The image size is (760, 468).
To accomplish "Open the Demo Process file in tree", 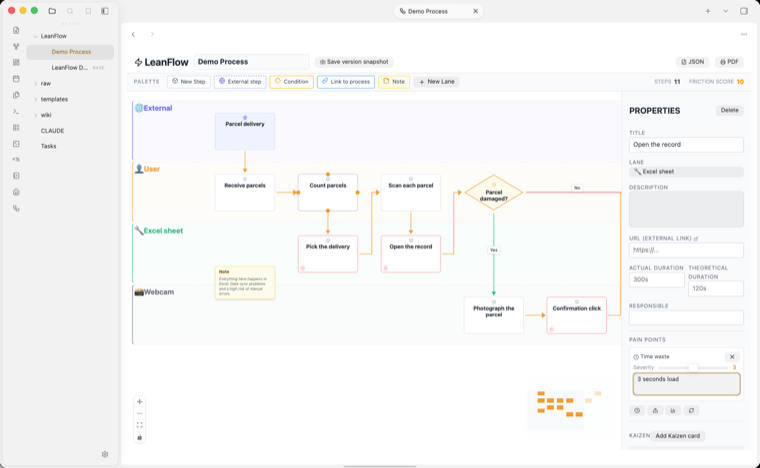I will point(70,52).
